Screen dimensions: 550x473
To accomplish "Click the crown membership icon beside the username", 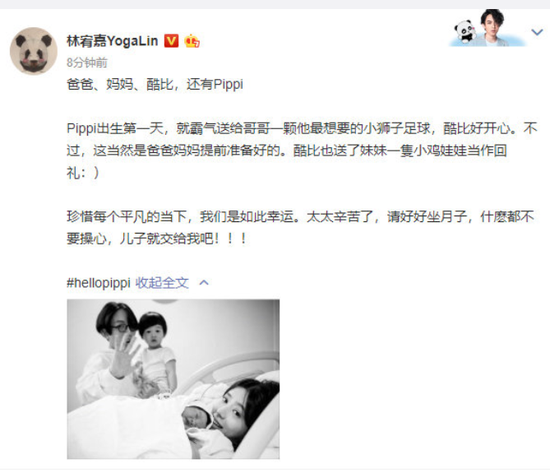I will pos(192,41).
